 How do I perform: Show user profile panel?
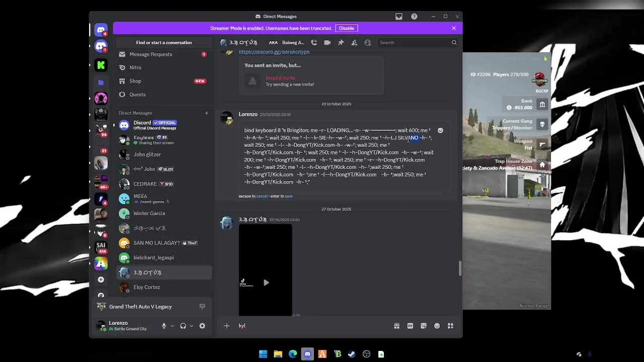pyautogui.click(x=368, y=43)
